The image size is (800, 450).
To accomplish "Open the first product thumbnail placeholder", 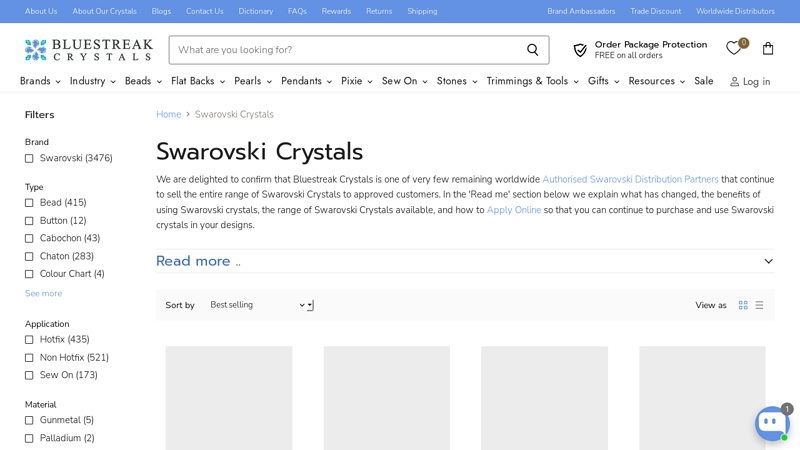I will click(x=229, y=398).
